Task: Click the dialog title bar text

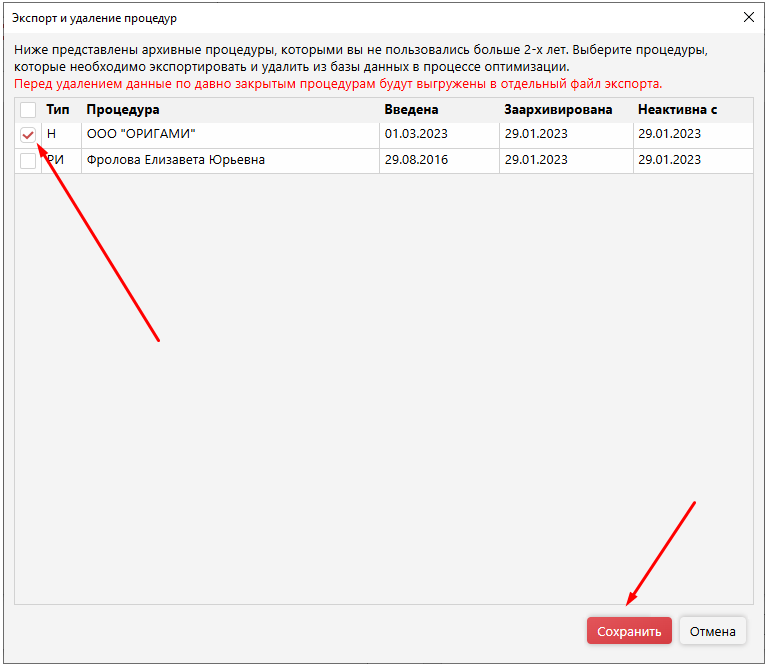Action: pyautogui.click(x=94, y=18)
